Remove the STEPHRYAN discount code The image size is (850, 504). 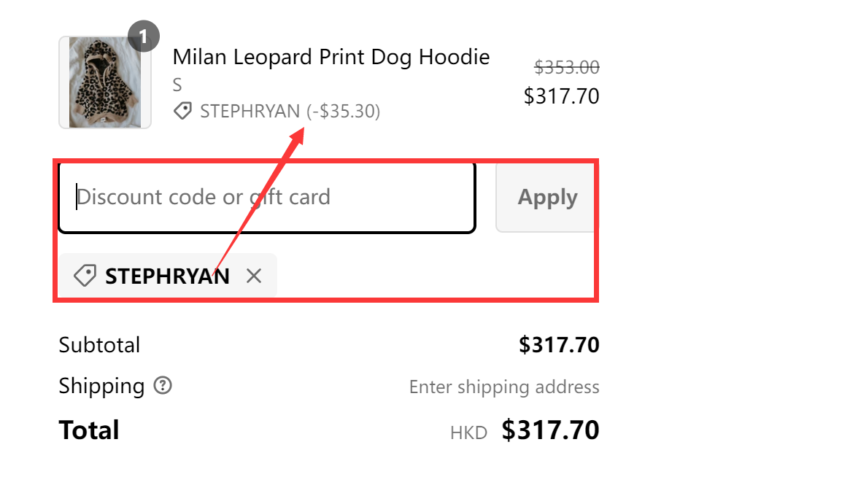(x=253, y=275)
